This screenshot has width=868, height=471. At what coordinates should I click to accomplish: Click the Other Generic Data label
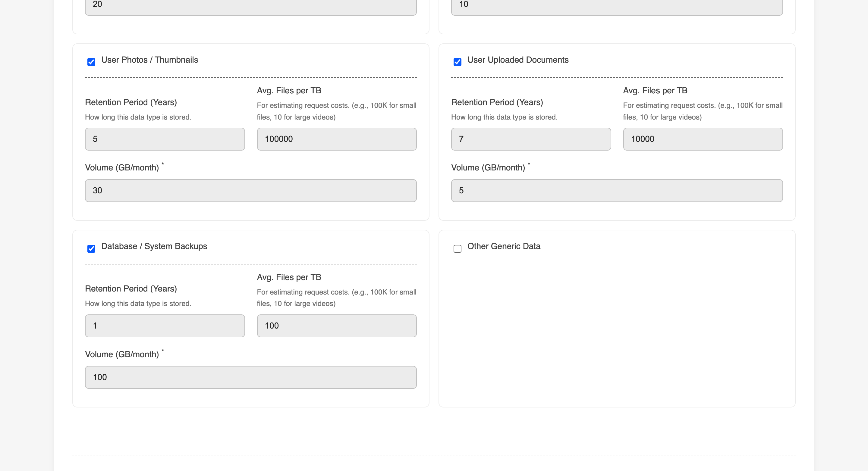pyautogui.click(x=503, y=246)
